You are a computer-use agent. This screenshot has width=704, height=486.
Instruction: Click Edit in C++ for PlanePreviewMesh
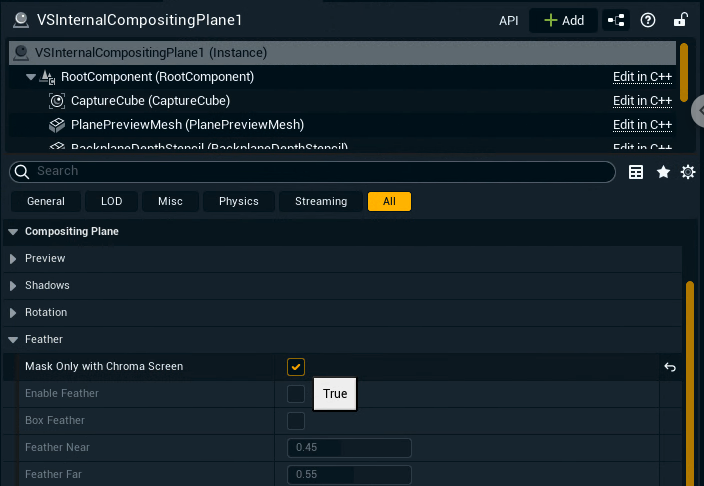point(642,125)
